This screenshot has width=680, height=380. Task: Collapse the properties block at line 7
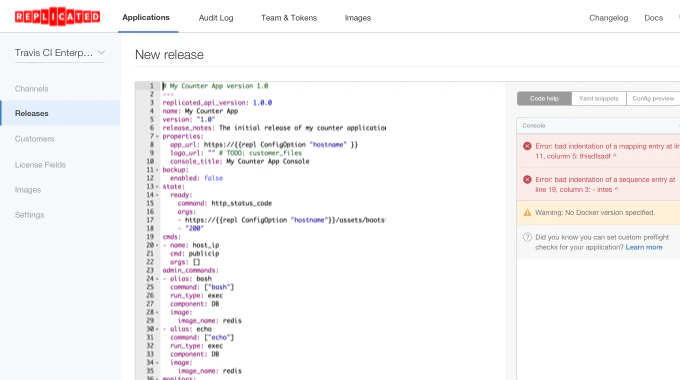157,137
